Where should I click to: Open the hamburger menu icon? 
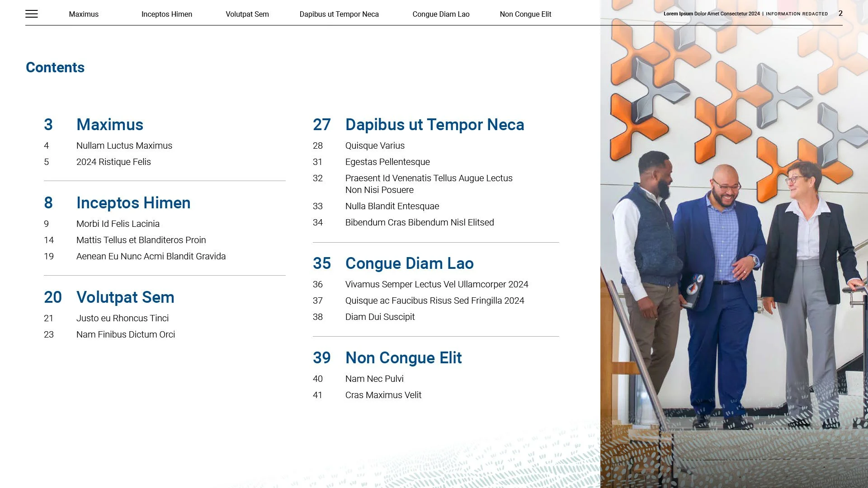32,14
